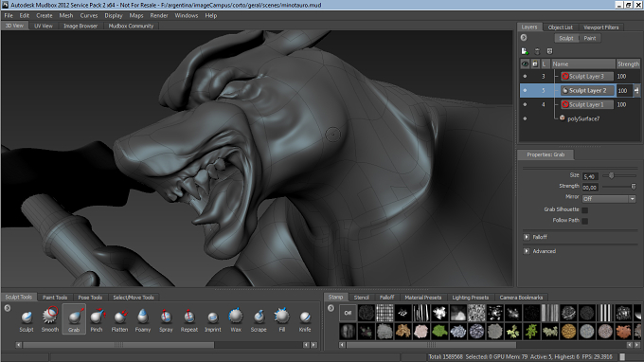Enable the Grab Silhouette checkbox
Screen dimensions: 644x362
(585, 210)
